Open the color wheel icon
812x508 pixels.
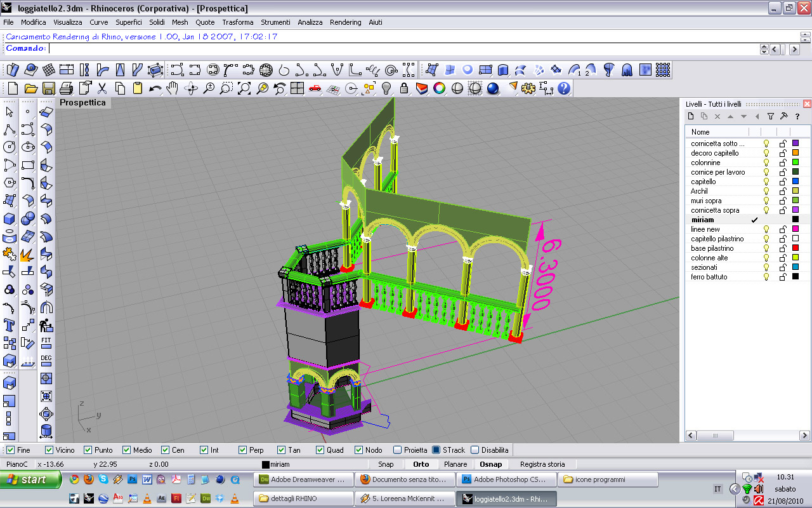click(x=439, y=88)
